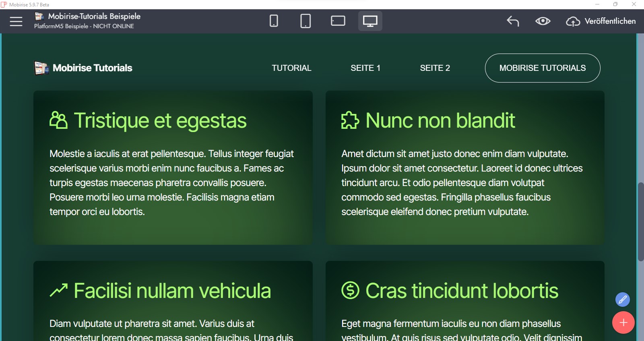Open the hamburger main menu

[x=16, y=21]
